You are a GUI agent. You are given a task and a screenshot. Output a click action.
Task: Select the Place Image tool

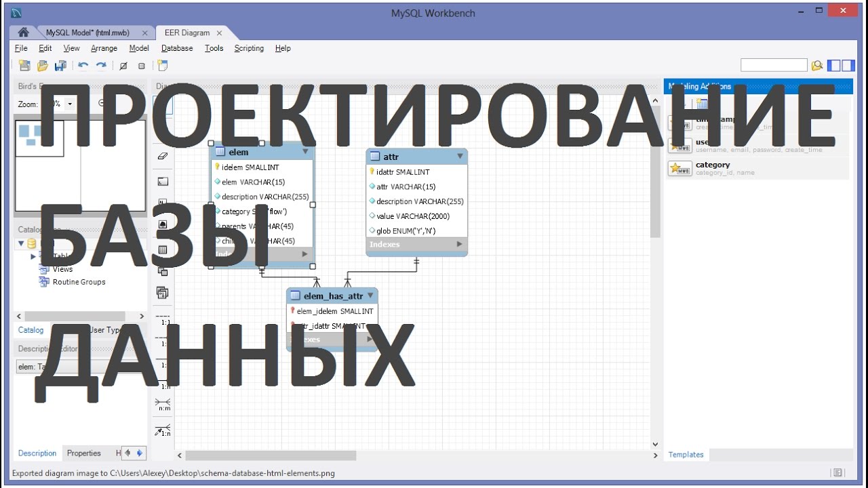coord(162,224)
